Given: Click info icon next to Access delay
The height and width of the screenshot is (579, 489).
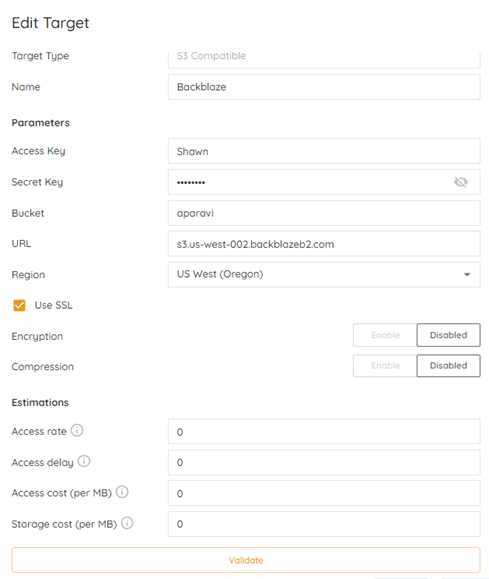Looking at the screenshot, I should coord(84,461).
